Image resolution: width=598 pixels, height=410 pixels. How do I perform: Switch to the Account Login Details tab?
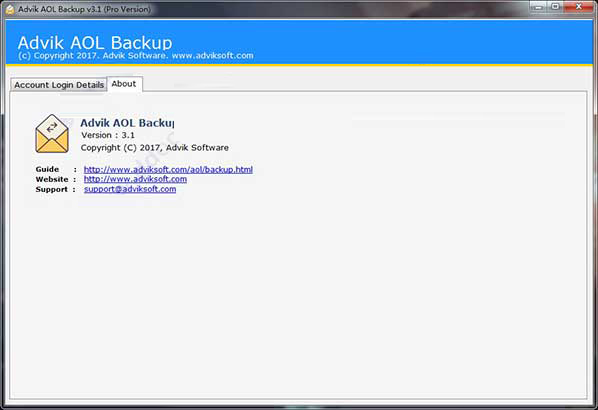(59, 85)
